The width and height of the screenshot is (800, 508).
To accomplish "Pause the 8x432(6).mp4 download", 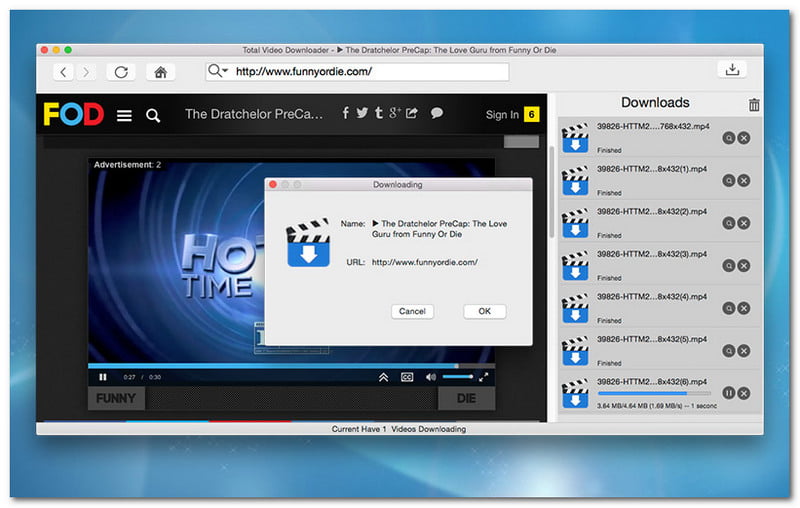I will 729,393.
